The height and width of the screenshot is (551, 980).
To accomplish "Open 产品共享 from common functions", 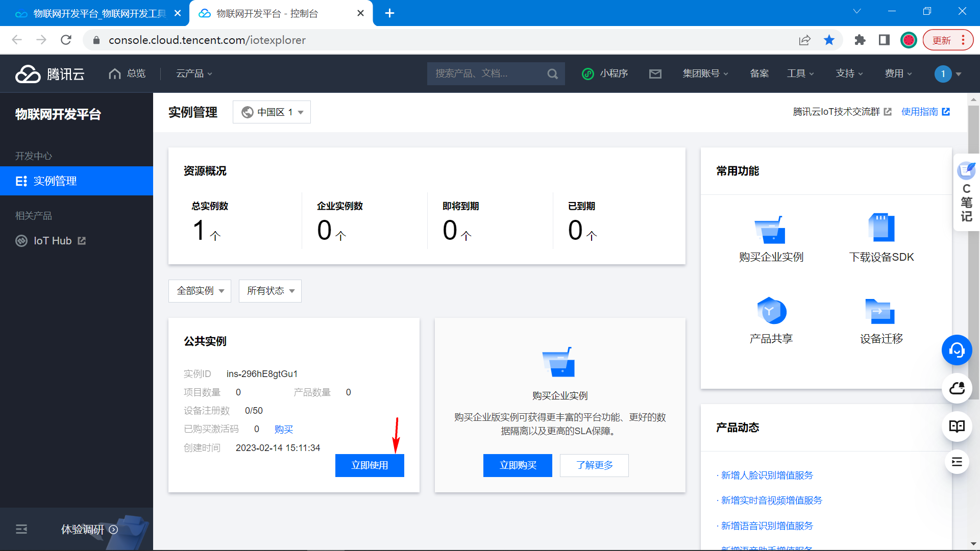I will (771, 311).
